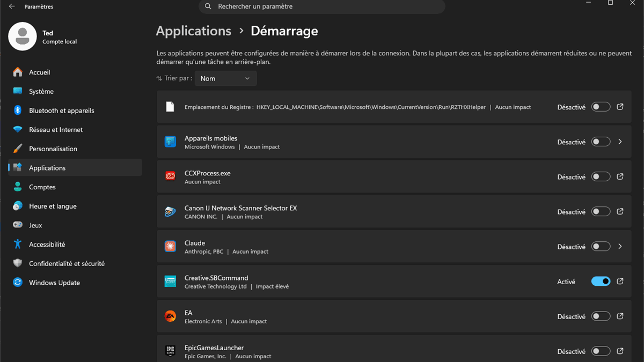Enable the RZTHXHelper startup toggle
644x362 pixels.
pos(601,107)
